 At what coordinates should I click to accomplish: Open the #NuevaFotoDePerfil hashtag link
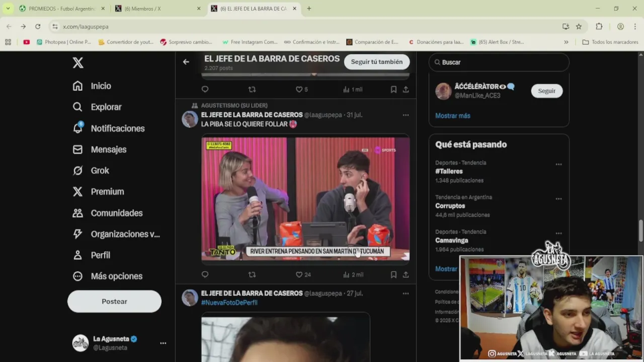coord(229,303)
